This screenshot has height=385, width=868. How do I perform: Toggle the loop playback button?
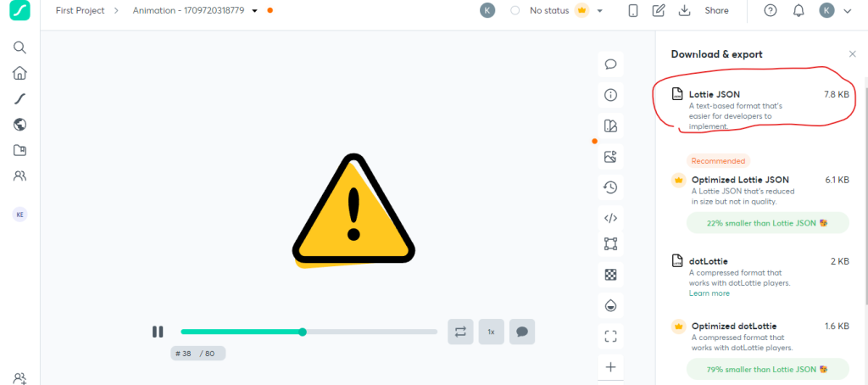(460, 332)
